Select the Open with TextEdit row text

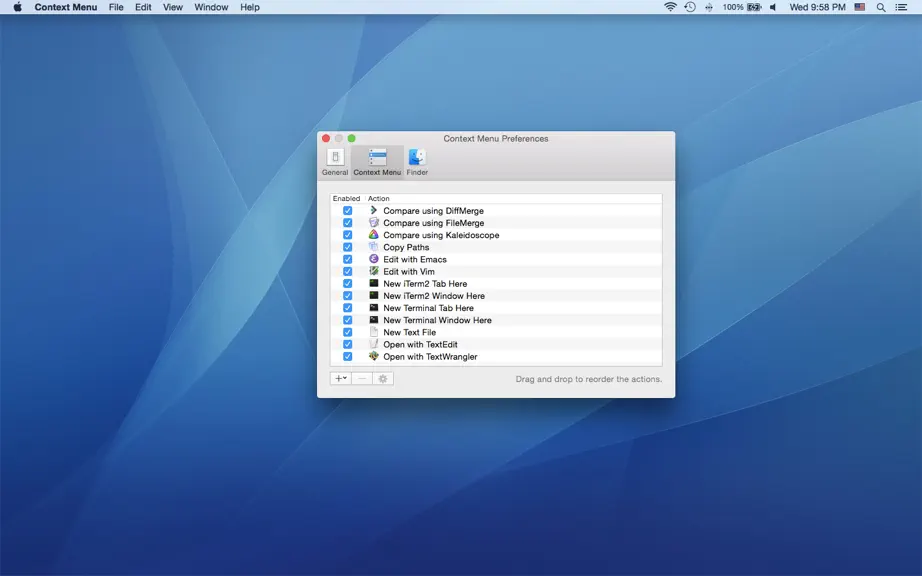[420, 344]
